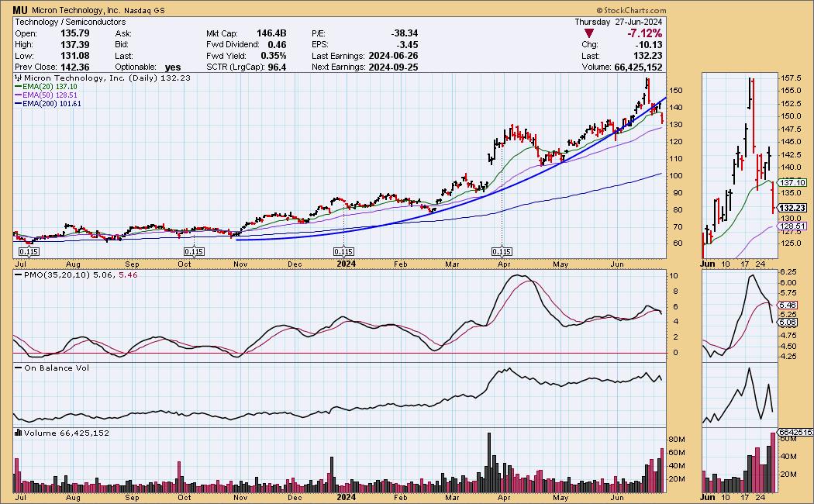
Task: Click the Nasdaq GS exchange label
Action: coord(144,10)
